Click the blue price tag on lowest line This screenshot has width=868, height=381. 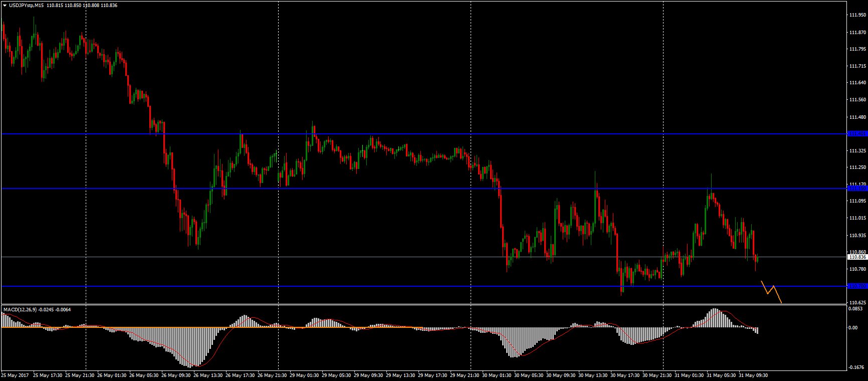point(856,286)
